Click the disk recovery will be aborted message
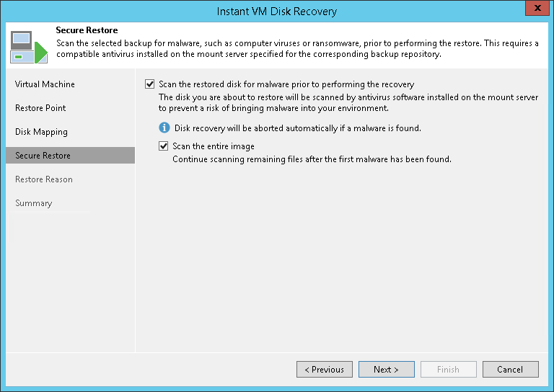The width and height of the screenshot is (554, 392). point(298,128)
